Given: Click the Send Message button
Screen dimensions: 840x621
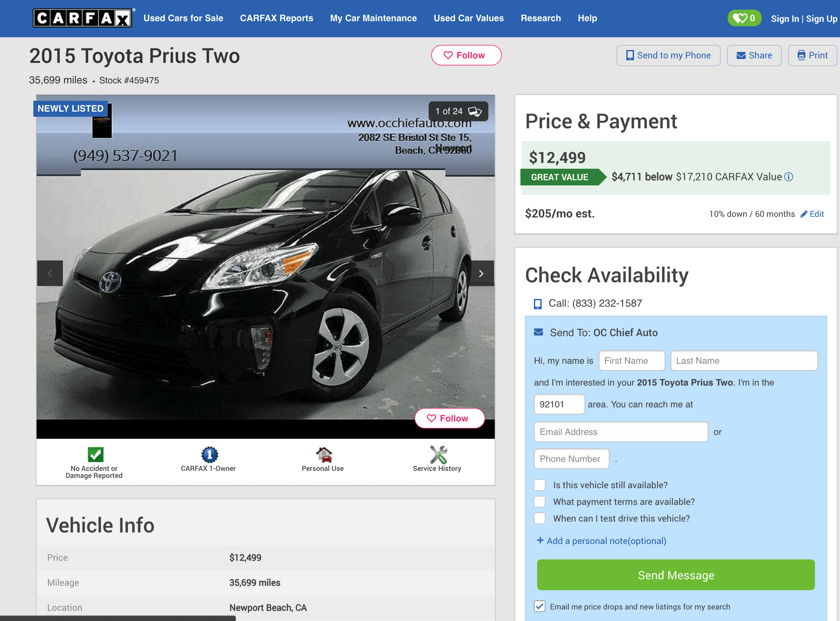Looking at the screenshot, I should 676,575.
